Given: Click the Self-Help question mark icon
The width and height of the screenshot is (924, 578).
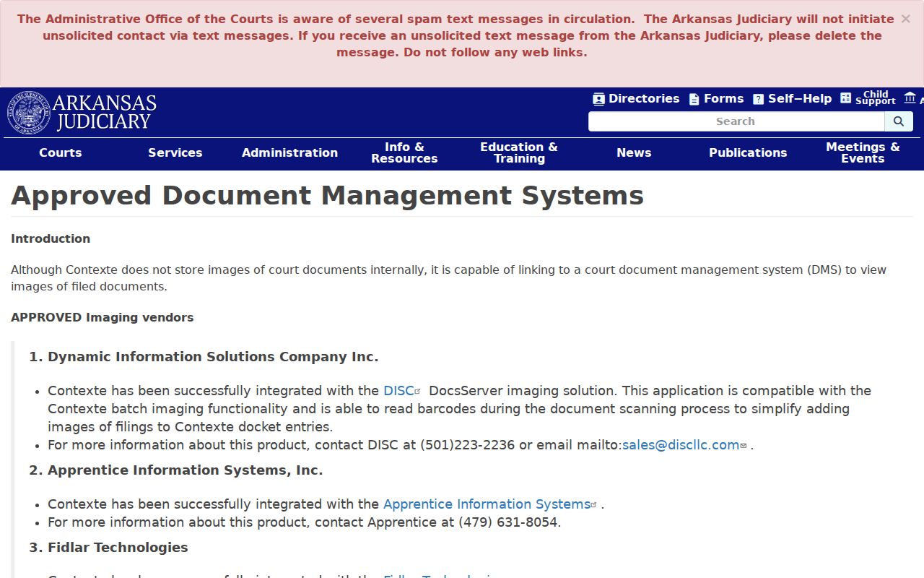Looking at the screenshot, I should [758, 99].
